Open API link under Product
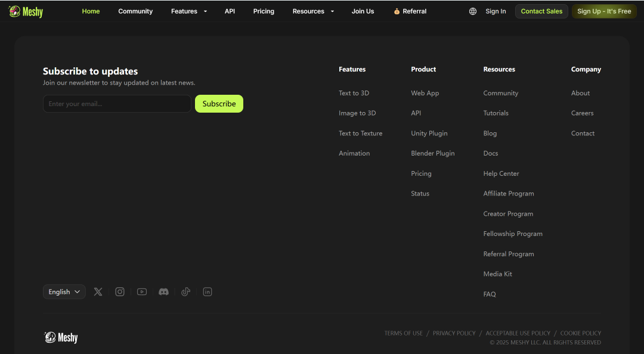Image resolution: width=644 pixels, height=354 pixels. pyautogui.click(x=416, y=113)
